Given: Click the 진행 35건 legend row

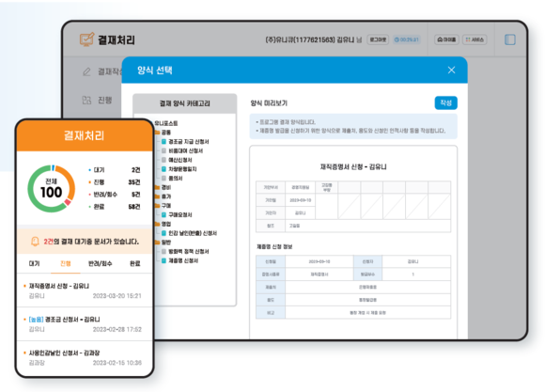Looking at the screenshot, I should [115, 182].
